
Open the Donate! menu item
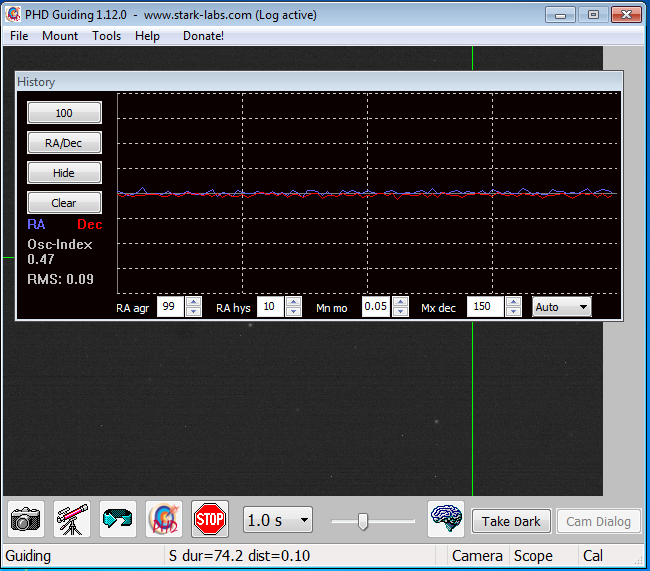(x=203, y=36)
